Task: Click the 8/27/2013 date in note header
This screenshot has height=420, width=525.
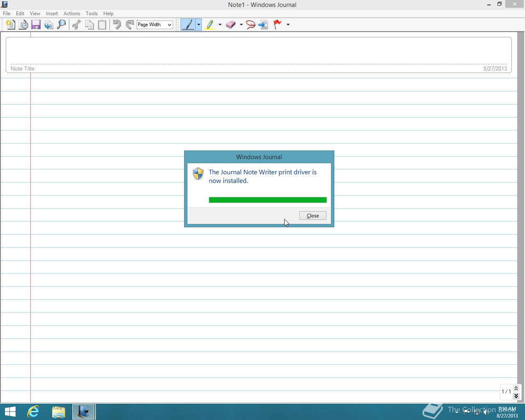Action: (495, 69)
